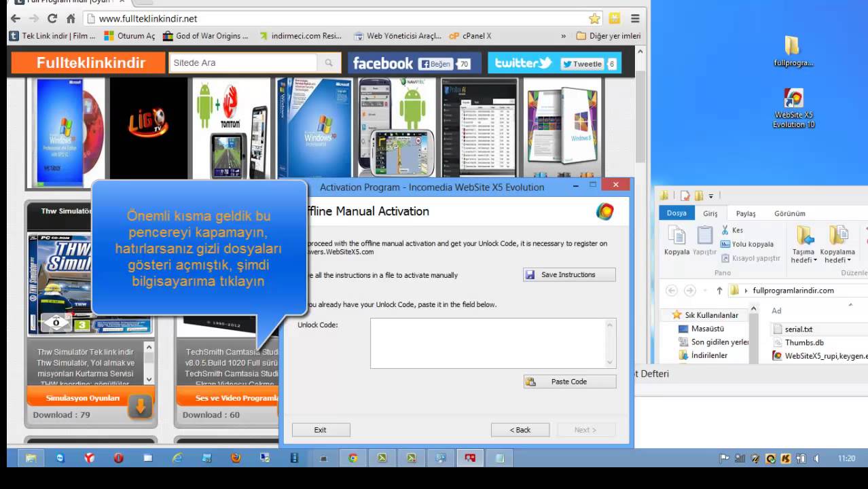Image resolution: width=868 pixels, height=489 pixels.
Task: Open the cPanel X bookmark
Action: [x=471, y=36]
